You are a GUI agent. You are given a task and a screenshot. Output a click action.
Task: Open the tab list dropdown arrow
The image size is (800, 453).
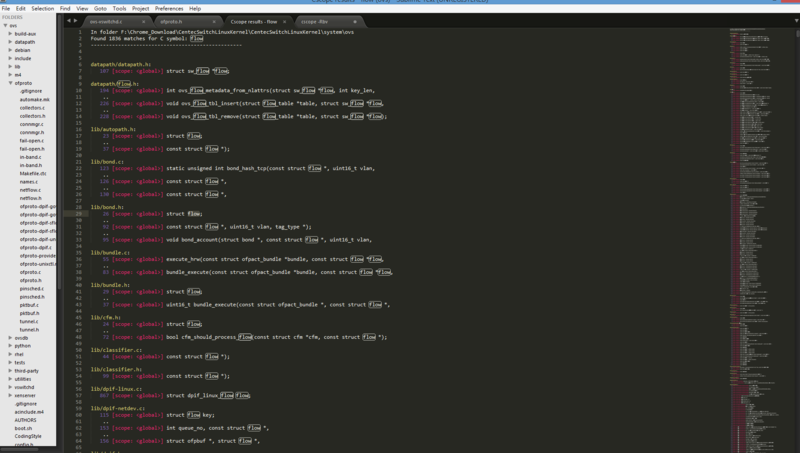[796, 21]
